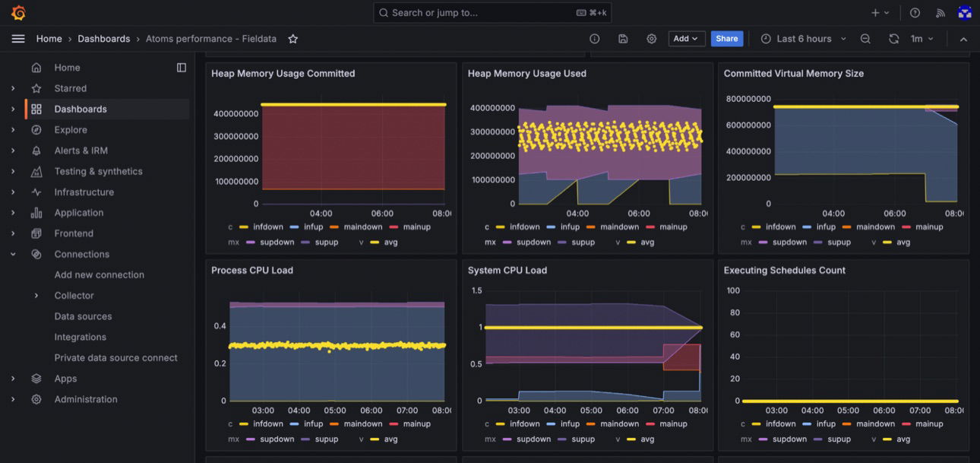Open the news feed RSS icon
980x463 pixels.
click(x=940, y=13)
